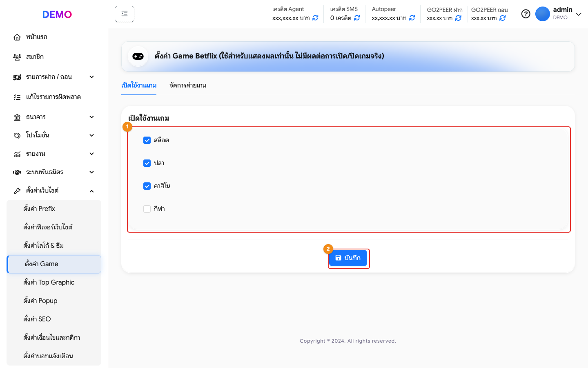This screenshot has height=368, width=588.
Task: Refresh the Autopeer balance
Action: 412,18
